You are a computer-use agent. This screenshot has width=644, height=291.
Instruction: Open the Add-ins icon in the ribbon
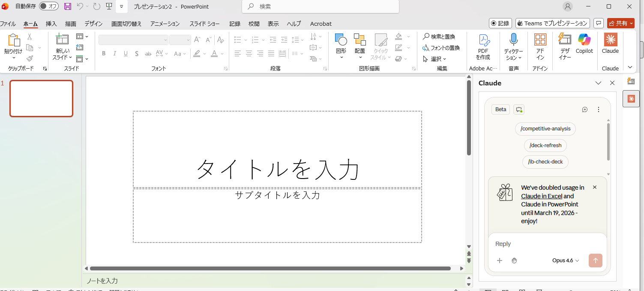click(x=540, y=40)
